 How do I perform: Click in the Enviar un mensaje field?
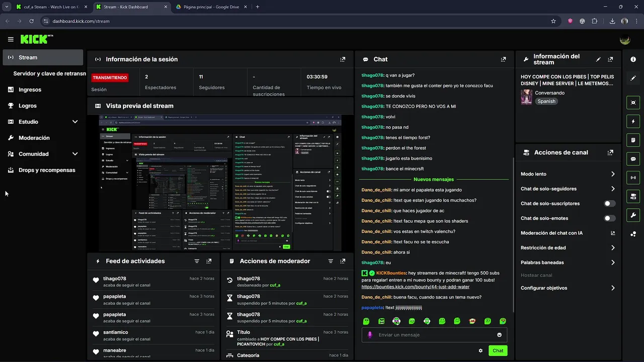click(435, 335)
